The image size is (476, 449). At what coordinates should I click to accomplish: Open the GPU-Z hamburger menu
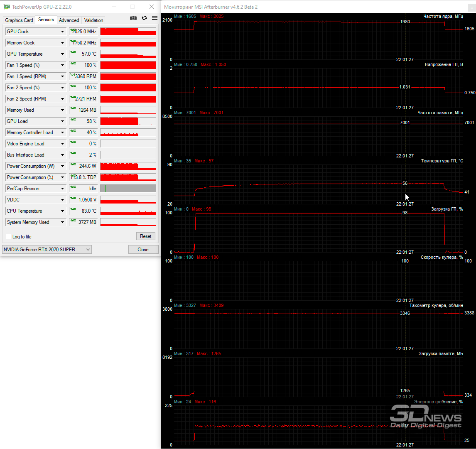155,18
